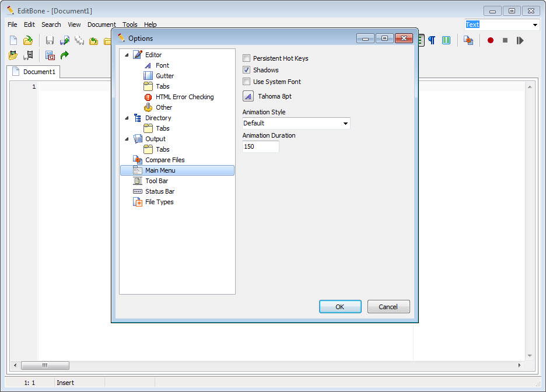Image resolution: width=546 pixels, height=392 pixels.
Task: Select the highlighted Main Menu item
Action: click(177, 170)
